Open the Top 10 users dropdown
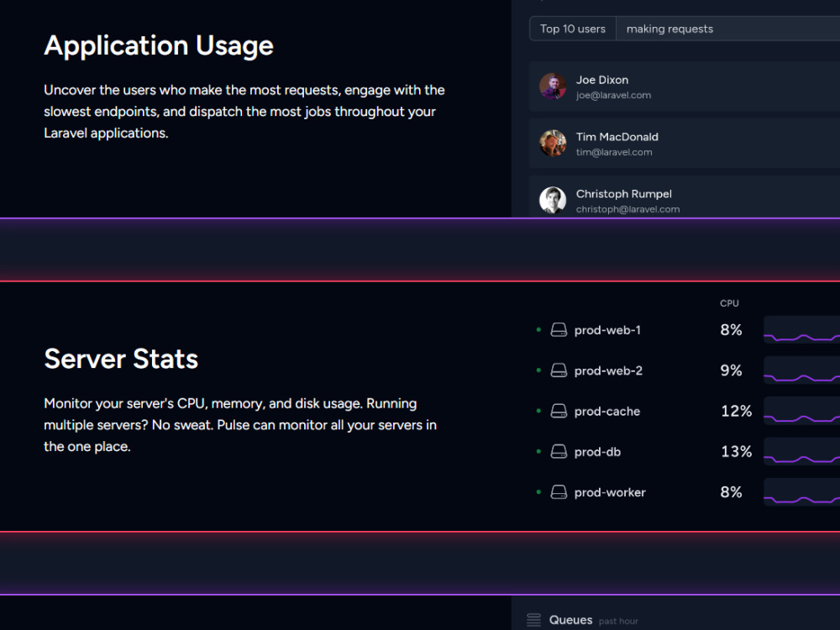 coord(573,29)
